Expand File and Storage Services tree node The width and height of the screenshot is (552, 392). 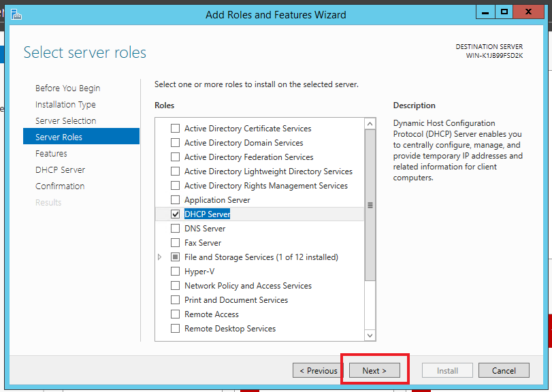tap(160, 257)
